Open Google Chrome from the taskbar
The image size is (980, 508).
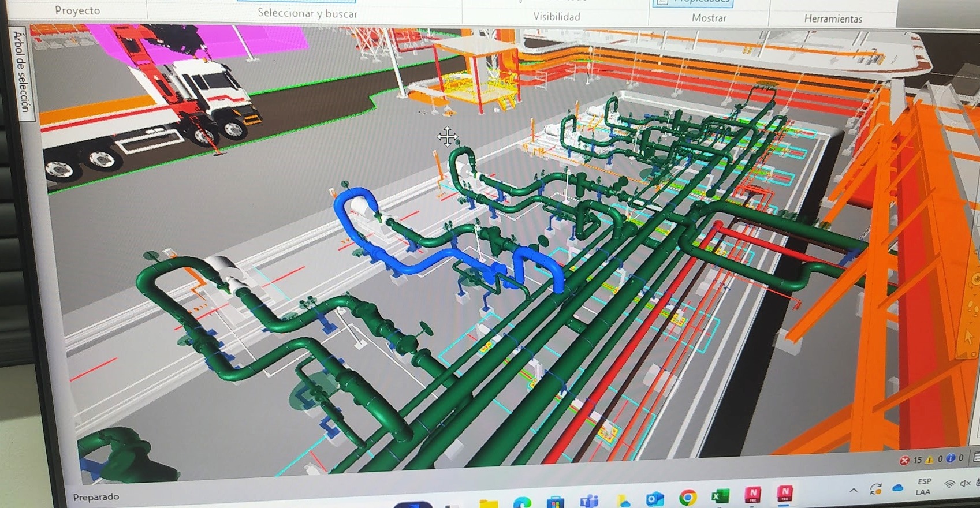click(x=687, y=496)
